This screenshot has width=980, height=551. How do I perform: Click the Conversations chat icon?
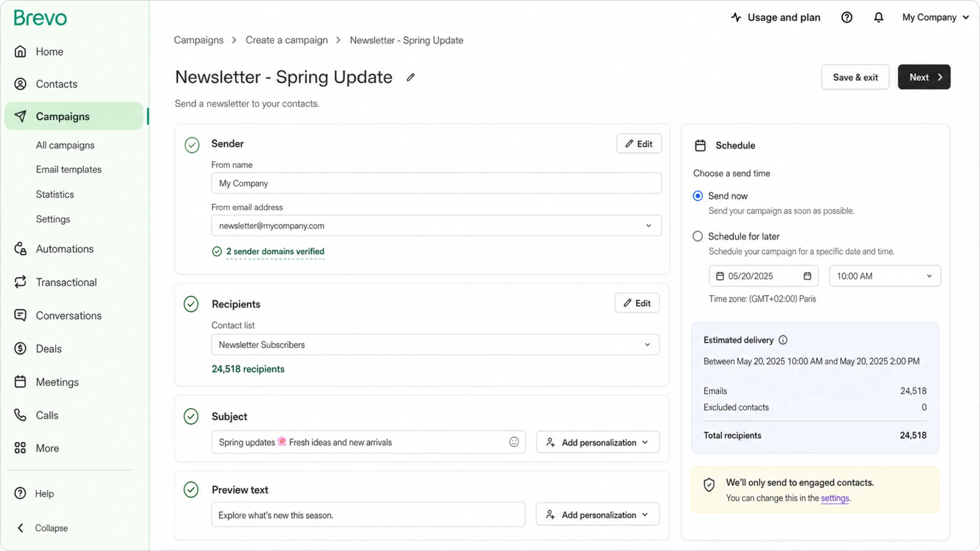tap(20, 315)
